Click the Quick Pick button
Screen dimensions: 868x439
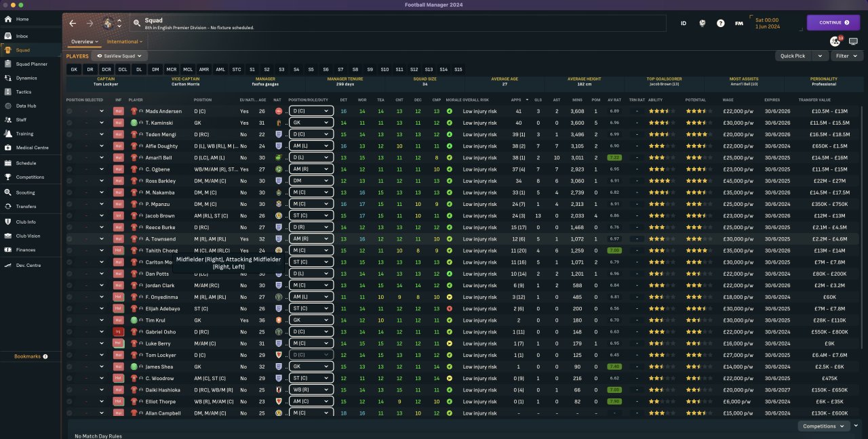click(x=793, y=56)
